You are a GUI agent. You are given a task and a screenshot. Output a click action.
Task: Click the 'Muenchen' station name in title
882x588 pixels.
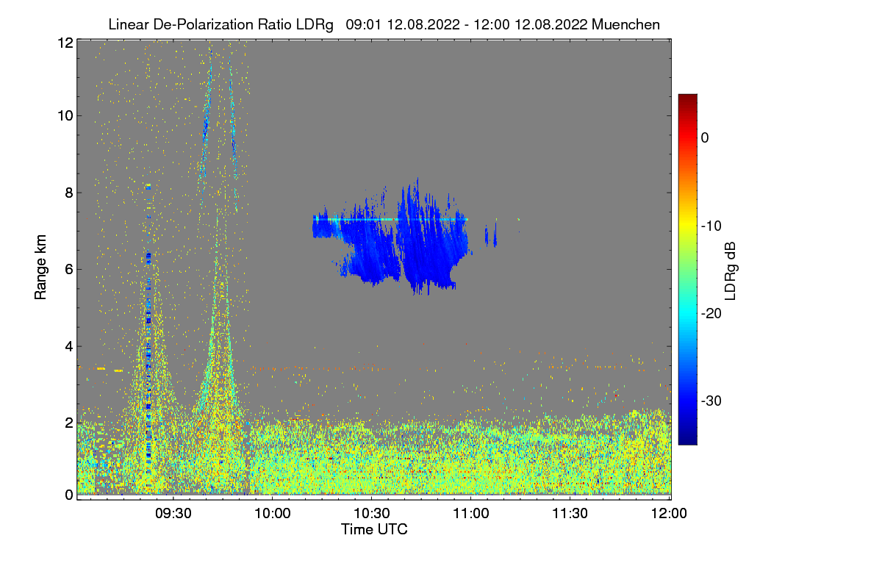(625, 24)
